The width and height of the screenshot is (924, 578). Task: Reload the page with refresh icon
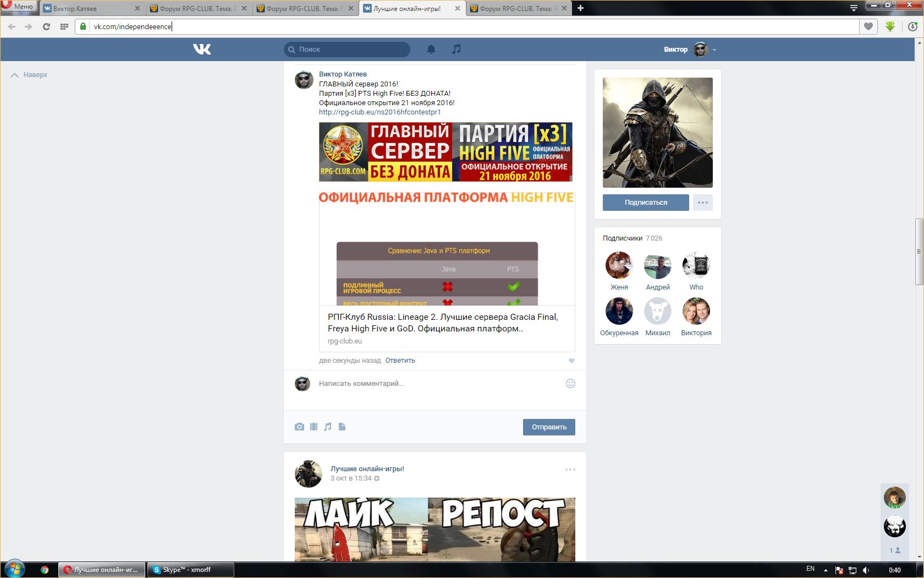[46, 26]
